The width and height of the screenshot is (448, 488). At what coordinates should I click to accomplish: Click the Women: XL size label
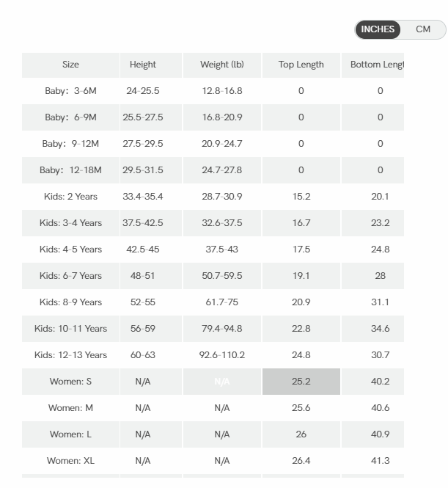click(x=70, y=461)
